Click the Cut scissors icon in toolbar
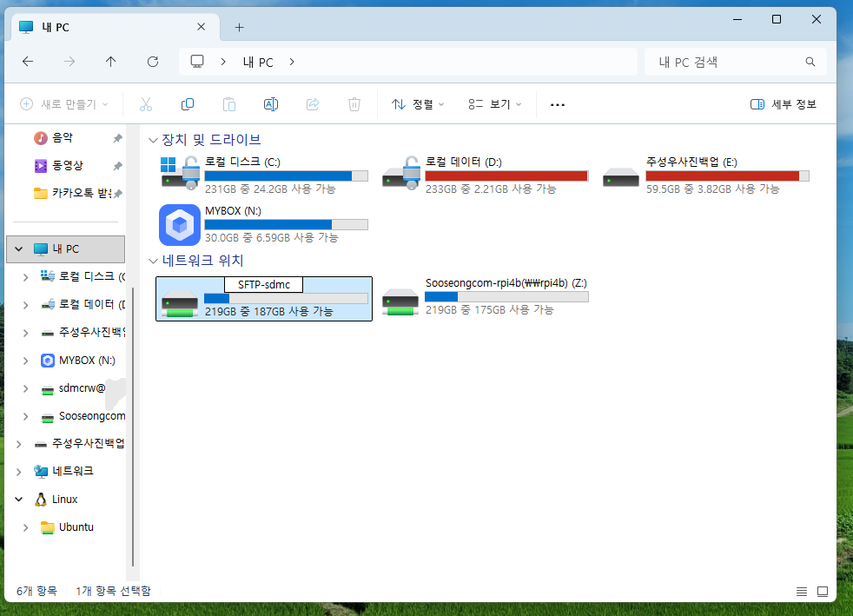Screen dimensions: 853x616 145,104
